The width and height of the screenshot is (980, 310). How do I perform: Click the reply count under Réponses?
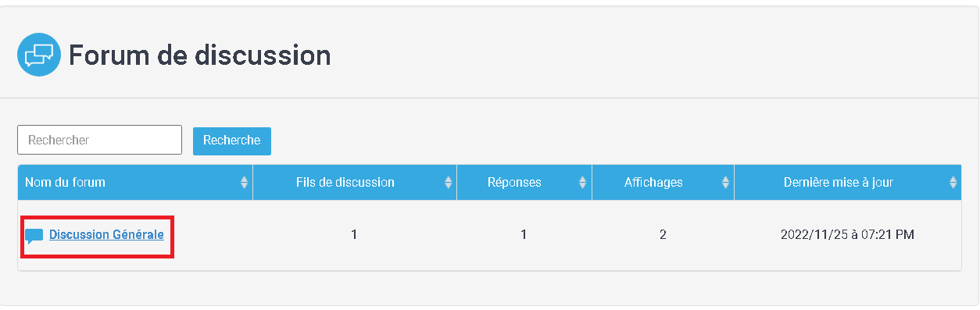524,234
